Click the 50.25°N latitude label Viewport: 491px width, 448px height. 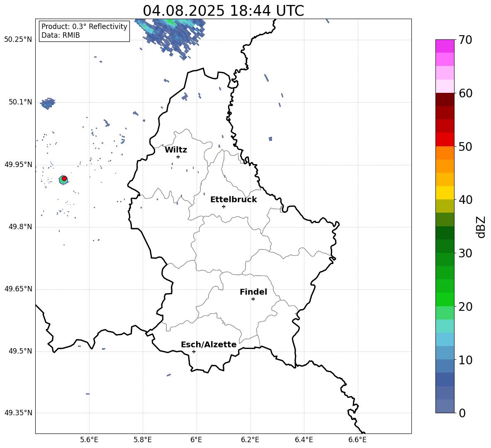pyautogui.click(x=18, y=40)
